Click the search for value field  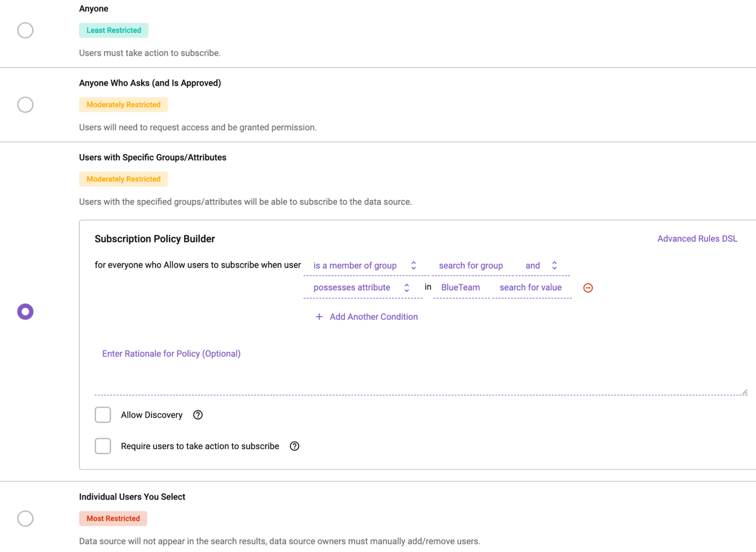pyautogui.click(x=532, y=288)
